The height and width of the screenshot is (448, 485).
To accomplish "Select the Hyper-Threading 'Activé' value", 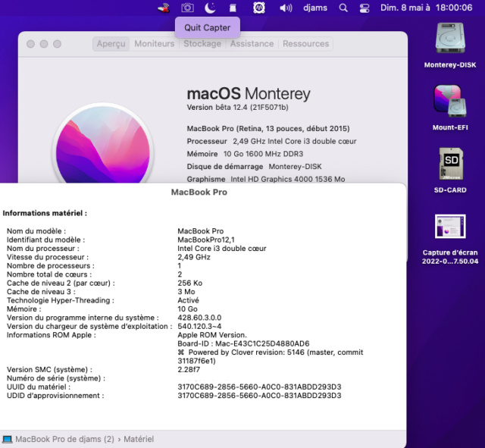I will point(189,300).
